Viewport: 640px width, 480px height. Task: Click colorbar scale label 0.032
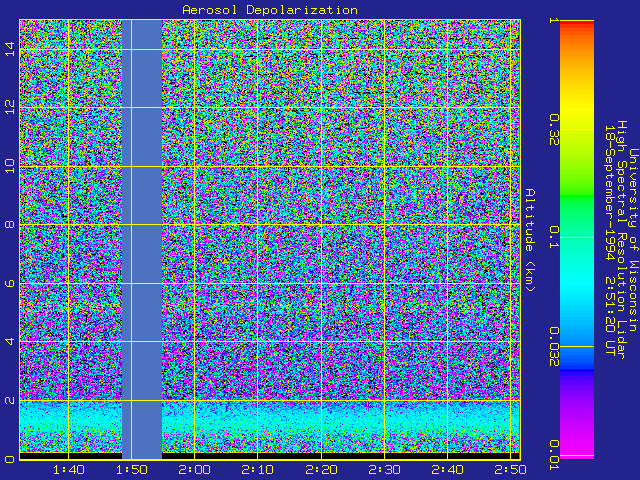pos(554,347)
